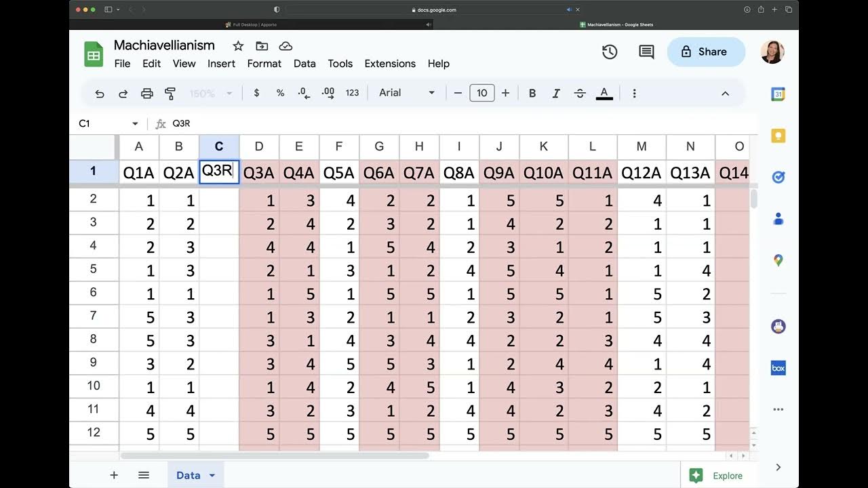868x488 pixels.
Task: Click the move to folder icon
Action: (262, 46)
